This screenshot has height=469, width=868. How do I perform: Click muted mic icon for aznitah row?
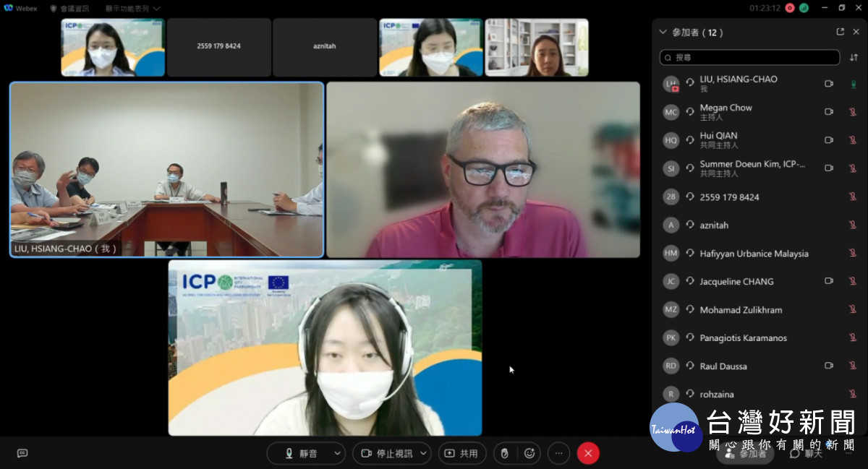point(854,225)
